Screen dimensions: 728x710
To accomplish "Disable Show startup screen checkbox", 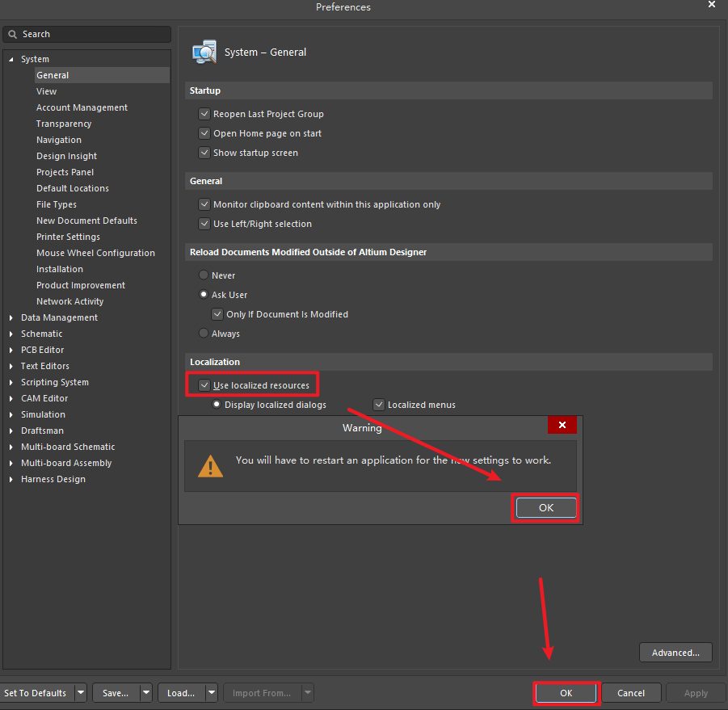I will (x=204, y=153).
